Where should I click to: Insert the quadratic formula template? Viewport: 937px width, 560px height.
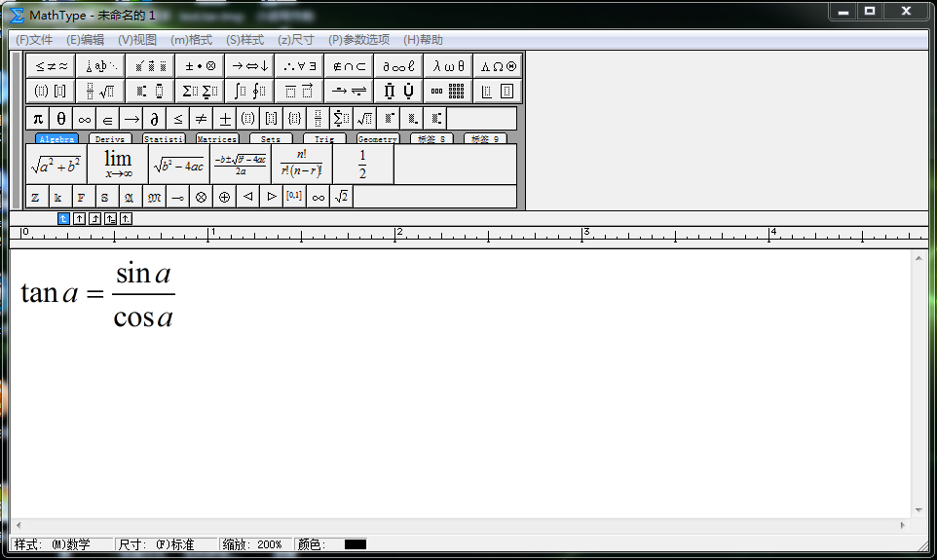[240, 165]
